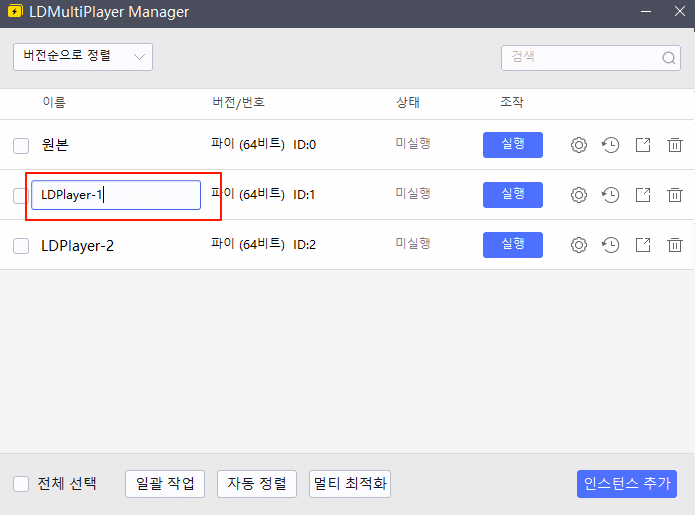Click trash icon in 원본 row
Screen dimensions: 695x515
(x=675, y=145)
